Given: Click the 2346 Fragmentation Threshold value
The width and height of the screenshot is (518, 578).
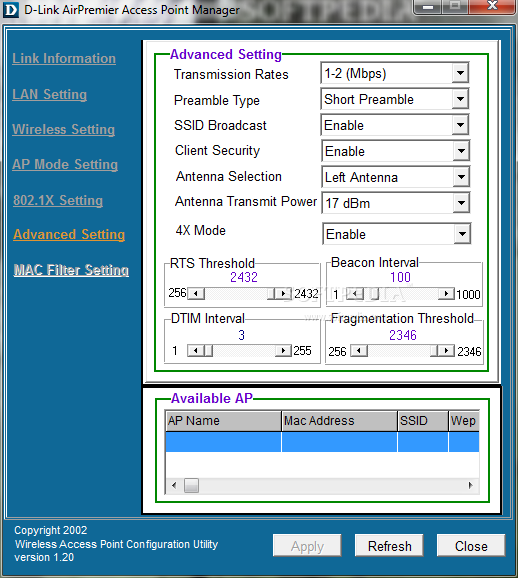Looking at the screenshot, I should (x=403, y=335).
